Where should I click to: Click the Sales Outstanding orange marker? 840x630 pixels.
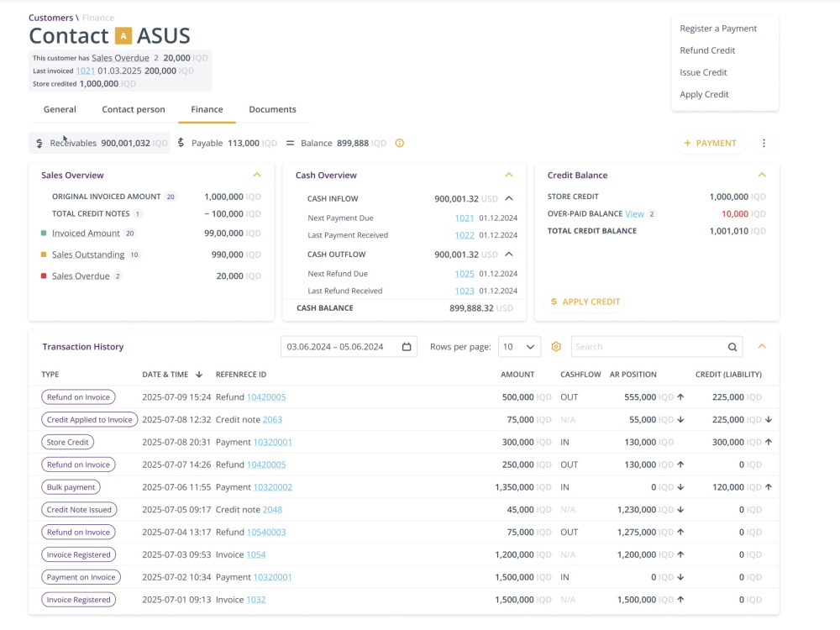pos(44,255)
